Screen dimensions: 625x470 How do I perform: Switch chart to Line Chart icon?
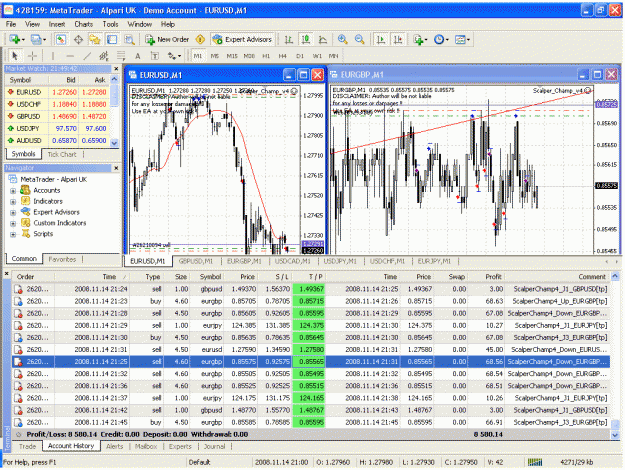[x=323, y=39]
